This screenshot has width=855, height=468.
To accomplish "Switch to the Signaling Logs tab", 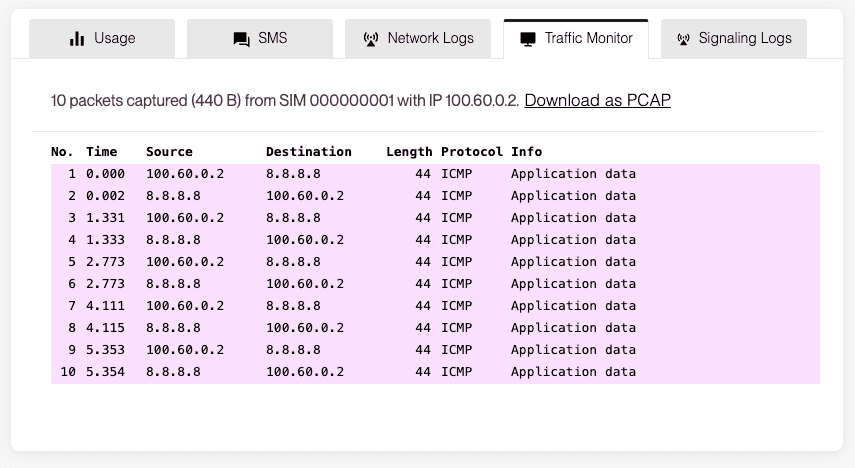I will (734, 39).
